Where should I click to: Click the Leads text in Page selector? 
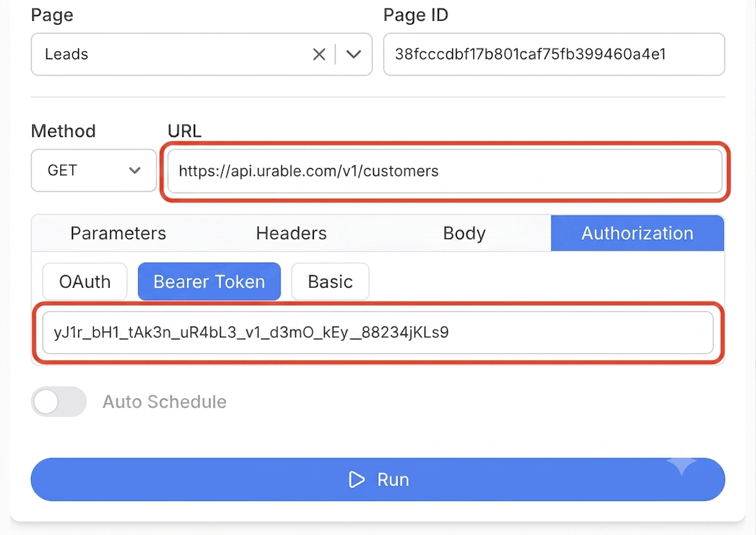pyautogui.click(x=67, y=54)
